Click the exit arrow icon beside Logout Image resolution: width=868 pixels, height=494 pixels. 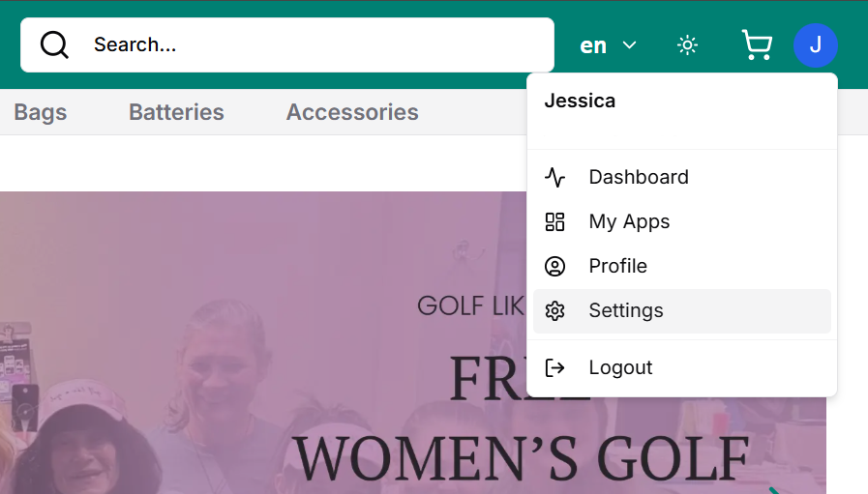554,367
